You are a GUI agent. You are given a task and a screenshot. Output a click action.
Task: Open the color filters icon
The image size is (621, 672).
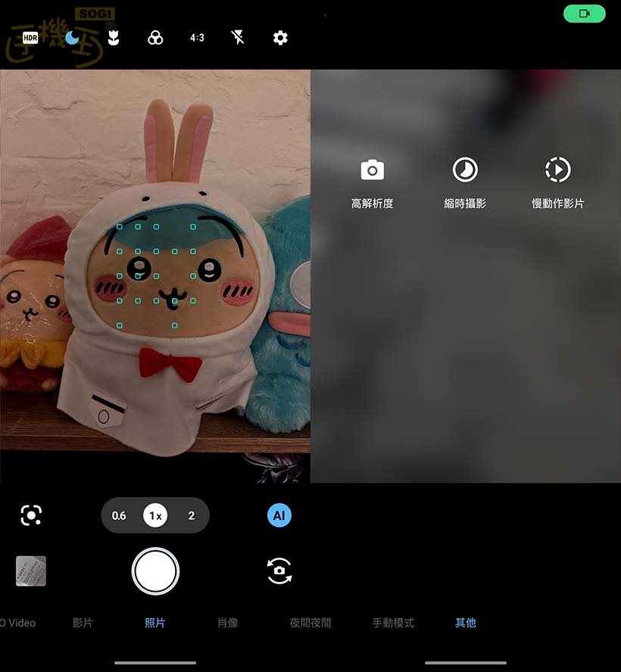coord(154,38)
